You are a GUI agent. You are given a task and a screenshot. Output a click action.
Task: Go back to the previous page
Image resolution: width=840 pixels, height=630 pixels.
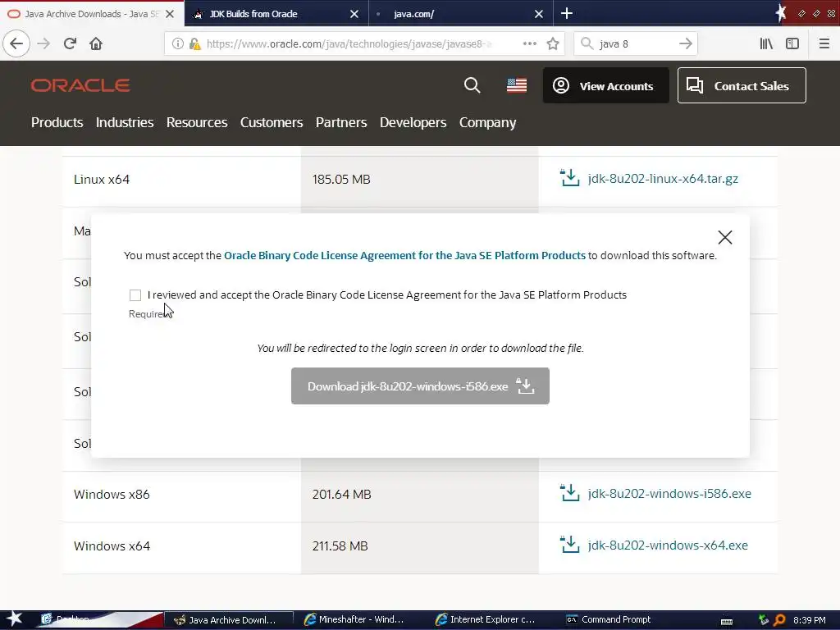(x=16, y=43)
